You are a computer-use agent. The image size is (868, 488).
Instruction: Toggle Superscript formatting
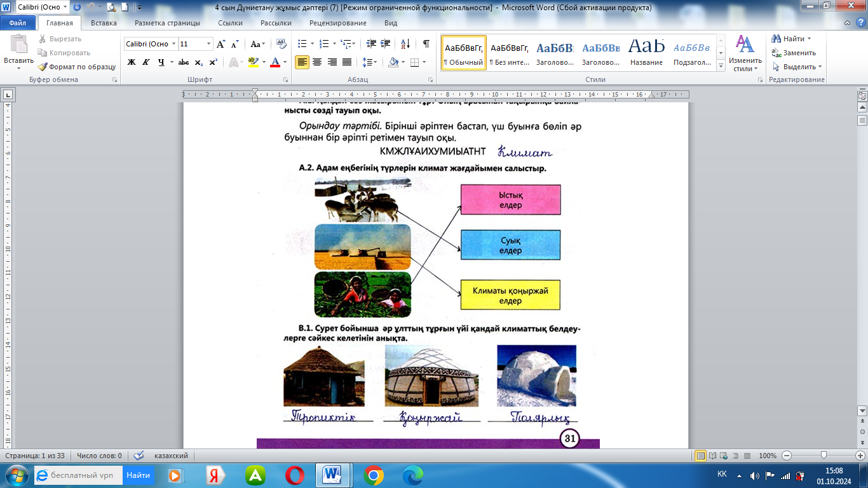[214, 62]
